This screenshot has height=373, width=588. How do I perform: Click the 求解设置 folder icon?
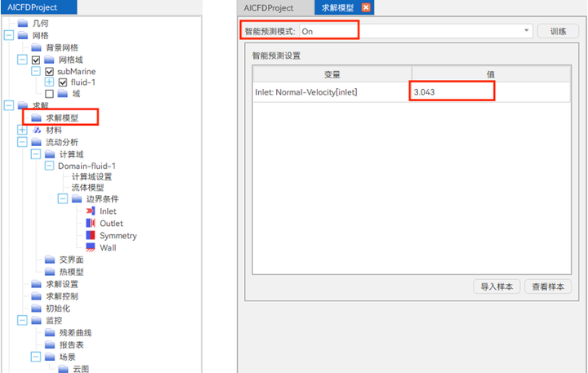click(37, 284)
